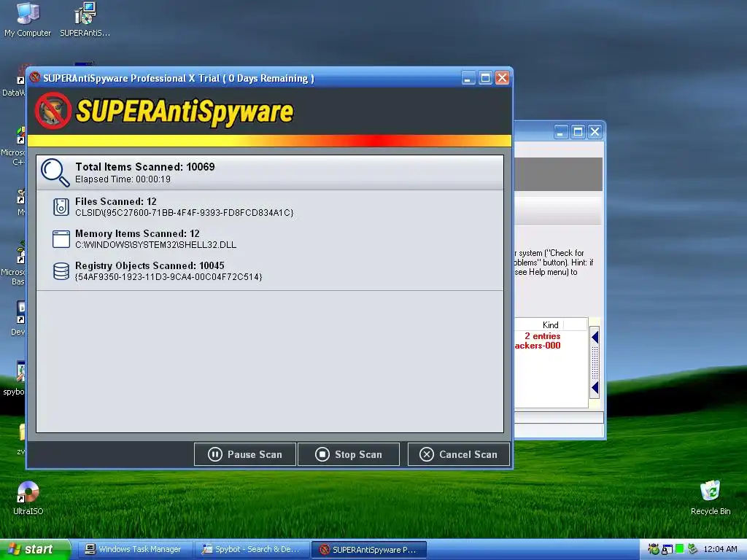Click the Stop Scan button
Screen dimensions: 747x560
click(349, 454)
